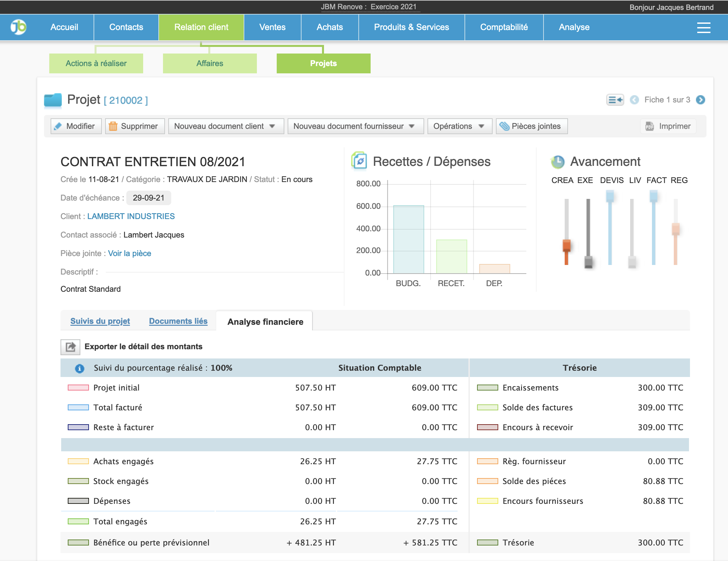Viewport: 728px width, 561px height.
Task: Click the Encours fournisseurs 80.88 TTC value
Action: click(663, 502)
